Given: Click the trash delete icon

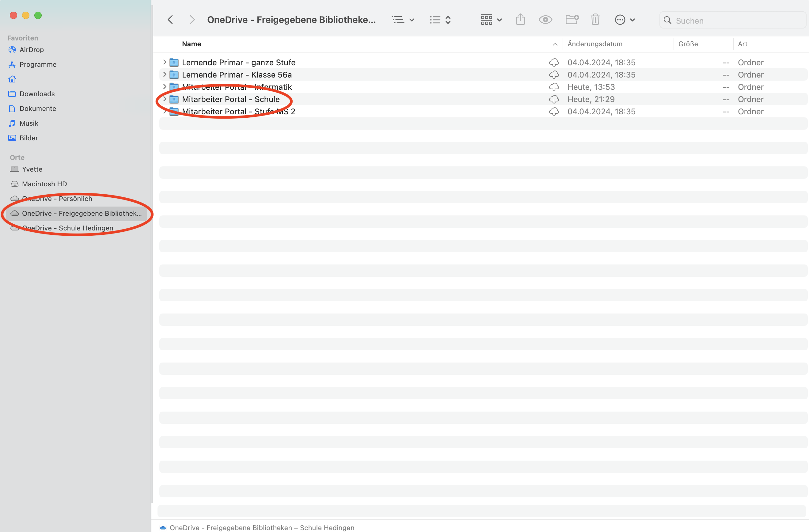Looking at the screenshot, I should [x=595, y=20].
